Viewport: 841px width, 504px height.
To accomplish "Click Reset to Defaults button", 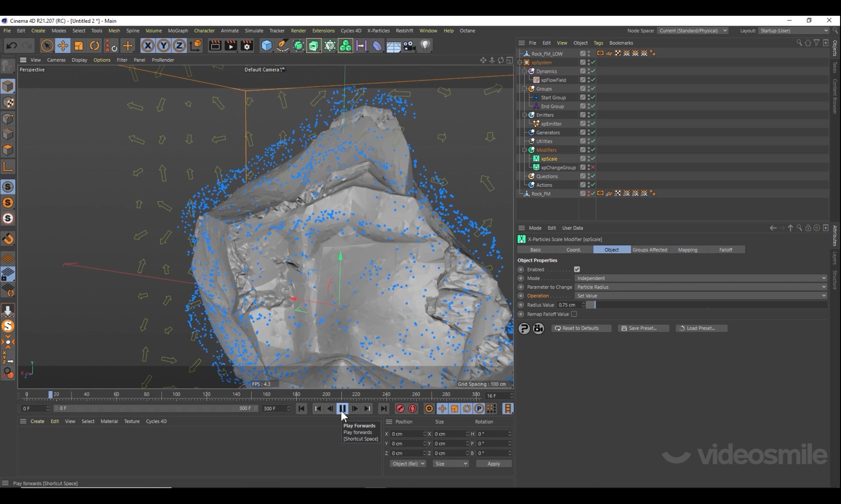I will pos(581,328).
